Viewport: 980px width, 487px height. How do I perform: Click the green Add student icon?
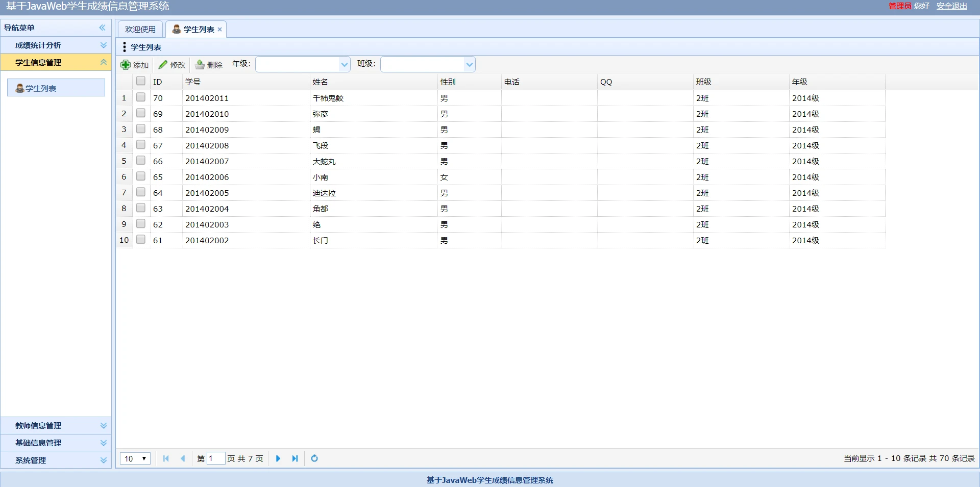126,65
